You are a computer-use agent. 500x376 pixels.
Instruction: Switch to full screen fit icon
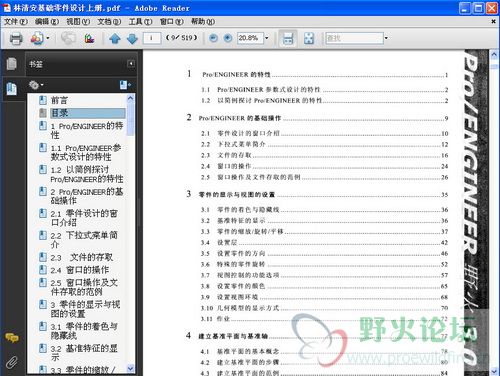point(309,38)
